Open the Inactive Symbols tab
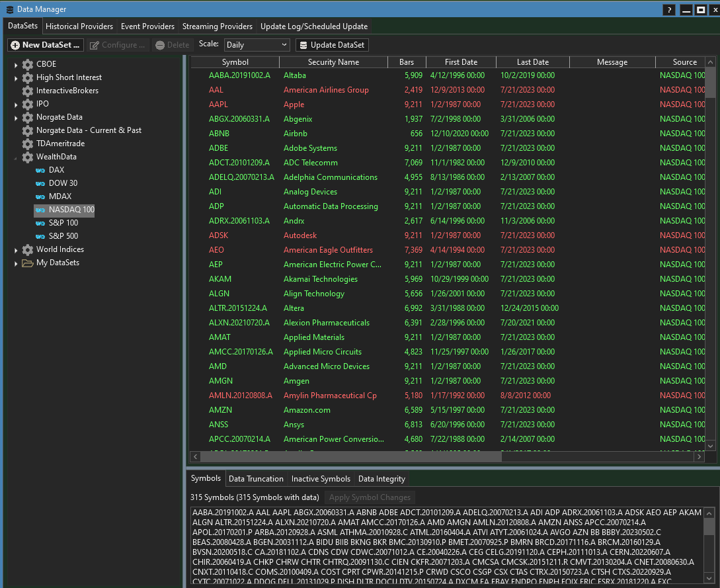 pos(321,479)
